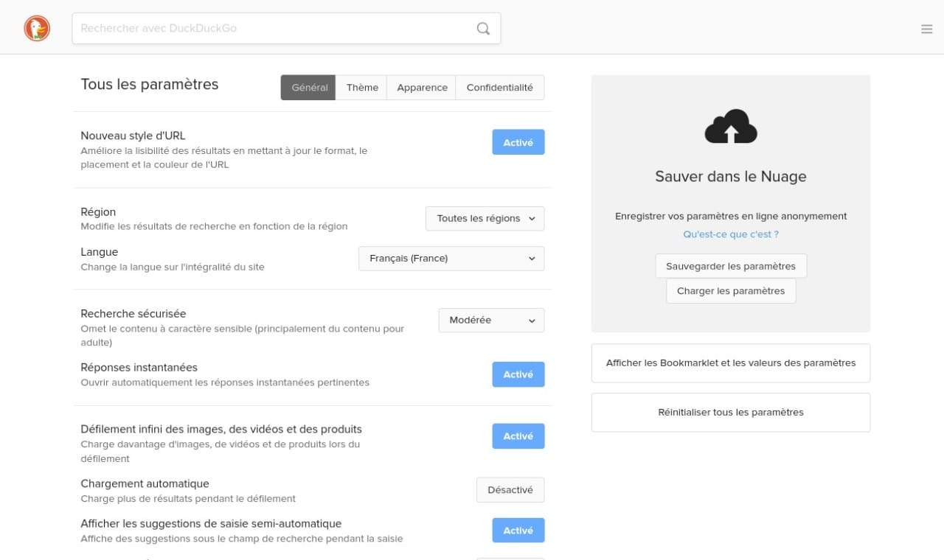Toggle Afficher les suggestions de saisie semi-automatique
944x560 pixels.
coord(518,530)
